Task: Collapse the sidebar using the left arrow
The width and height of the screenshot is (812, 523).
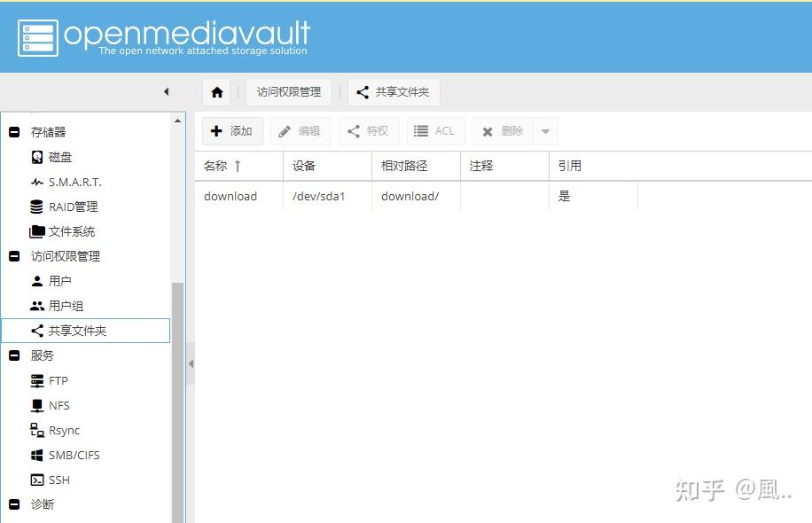Action: (x=167, y=91)
